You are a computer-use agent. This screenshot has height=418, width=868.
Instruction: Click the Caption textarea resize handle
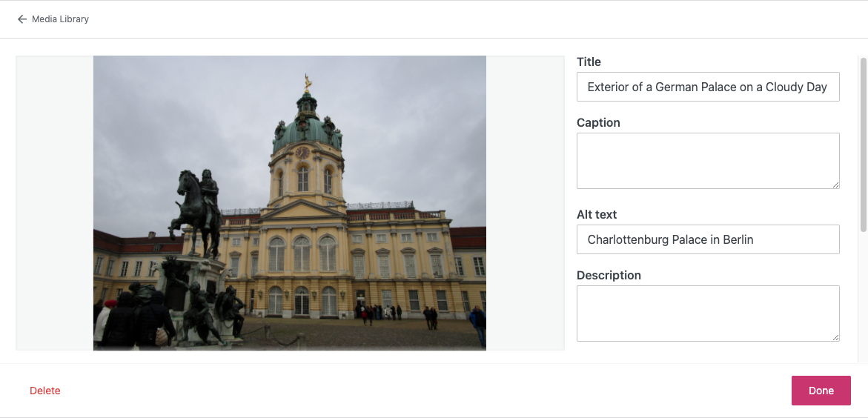(835, 185)
